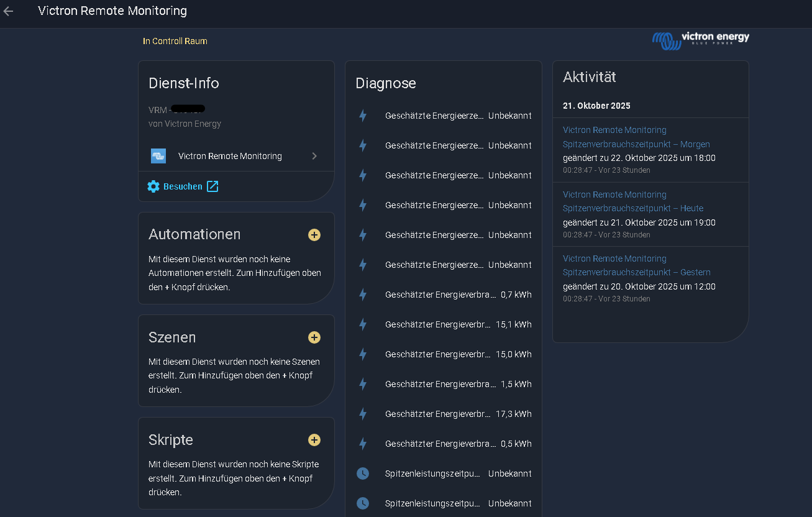Select the 15,1 kWh energy consumption entry
The width and height of the screenshot is (812, 517).
[443, 324]
